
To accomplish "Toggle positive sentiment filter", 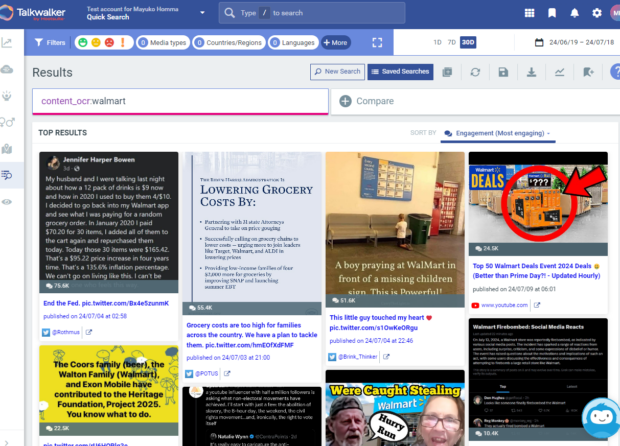I will pos(83,42).
